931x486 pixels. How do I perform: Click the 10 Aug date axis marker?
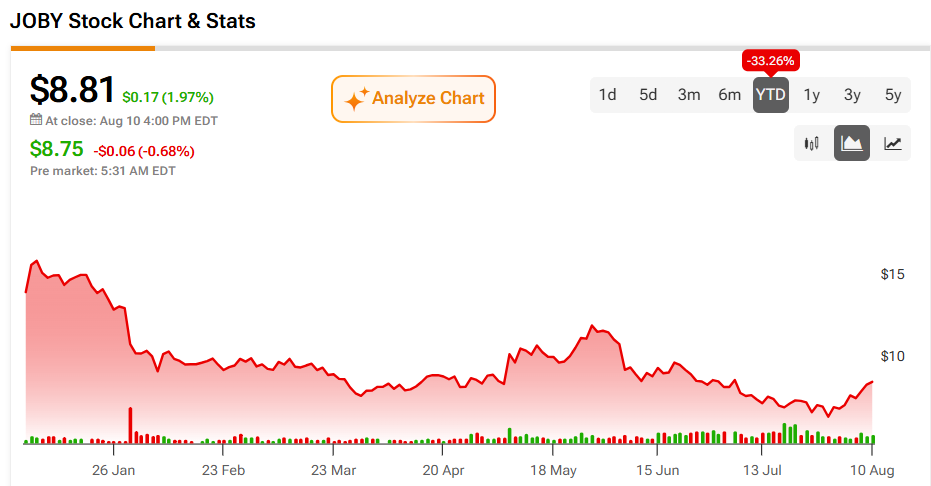pos(872,471)
